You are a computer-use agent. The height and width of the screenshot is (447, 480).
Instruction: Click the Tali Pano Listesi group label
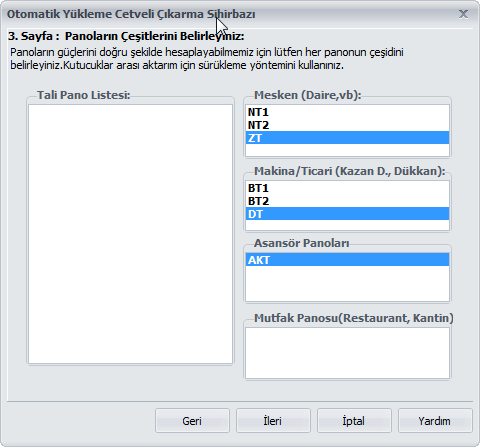[83, 95]
